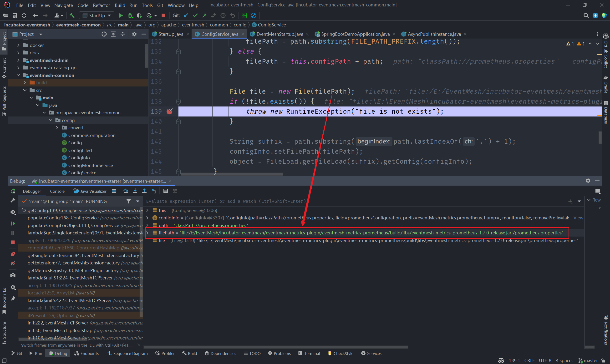Viewport: 610px width, 364px height.
Task: Open the Refactor menu
Action: click(101, 5)
